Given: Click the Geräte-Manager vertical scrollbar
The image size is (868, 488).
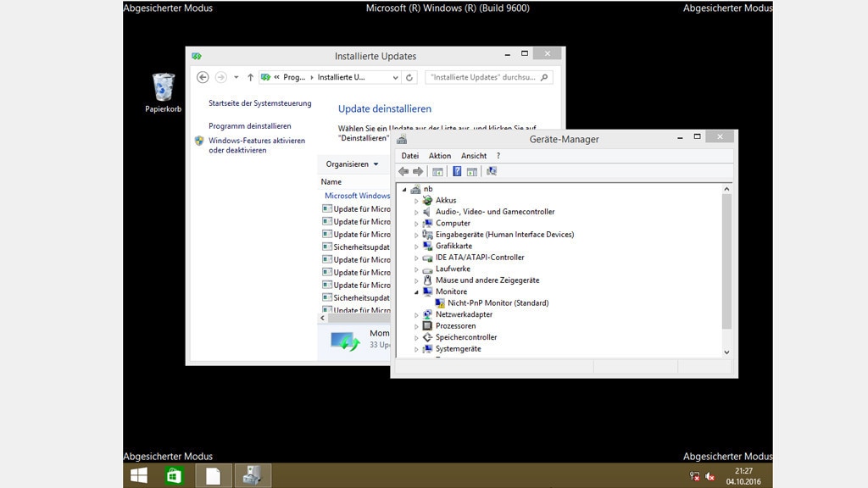Looking at the screenshot, I should click(726, 261).
